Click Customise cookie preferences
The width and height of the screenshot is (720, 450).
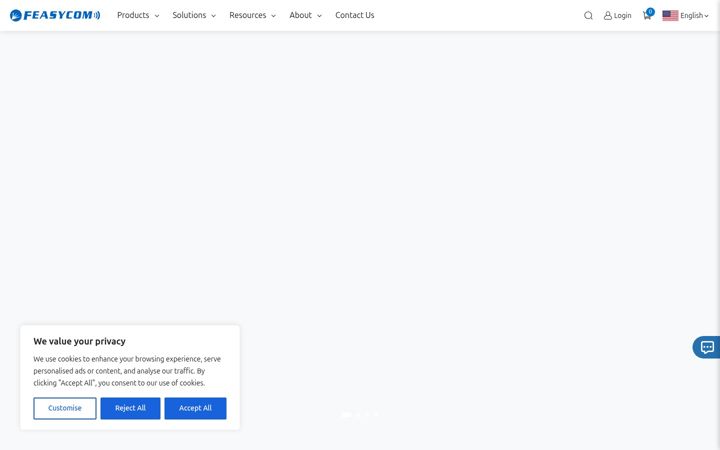(x=65, y=408)
